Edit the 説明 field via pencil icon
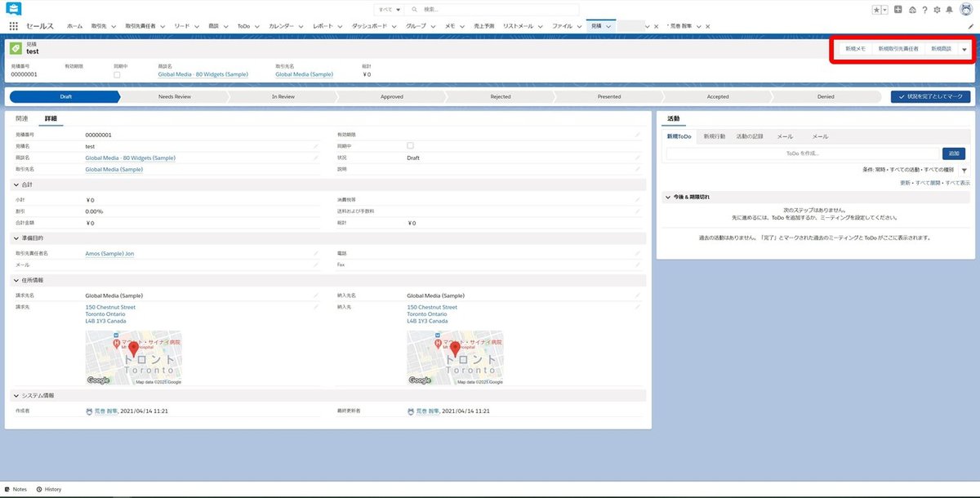 (x=638, y=169)
